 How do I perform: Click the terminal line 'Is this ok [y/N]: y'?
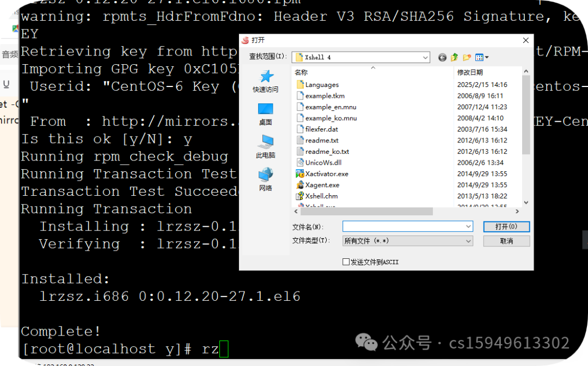click(107, 139)
